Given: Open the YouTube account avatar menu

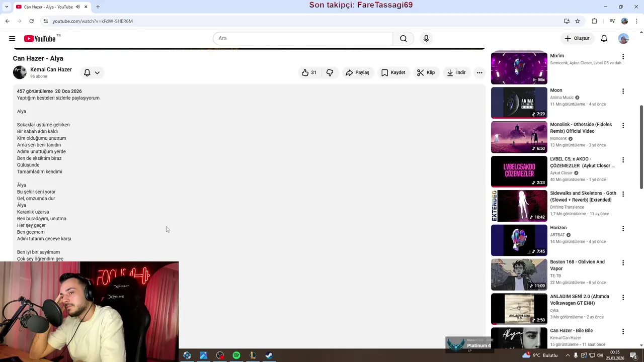Looking at the screenshot, I should pos(623,39).
